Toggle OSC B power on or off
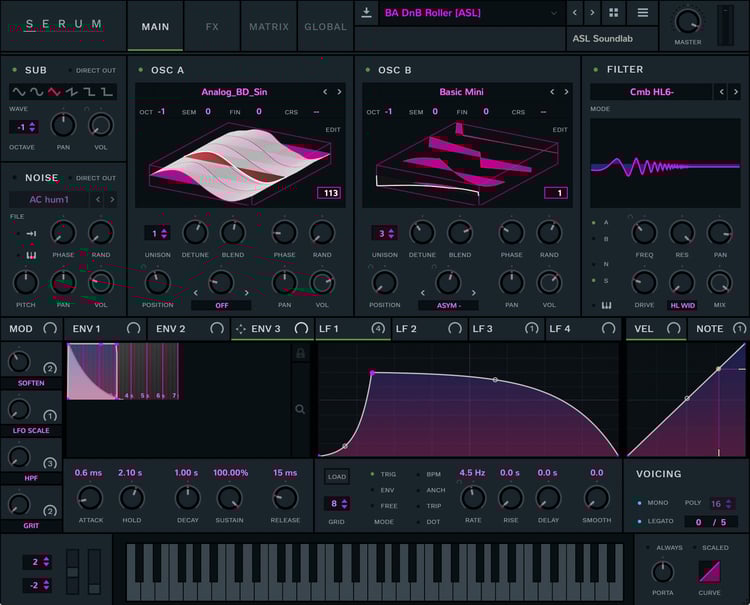The height and width of the screenshot is (605, 750). 368,70
